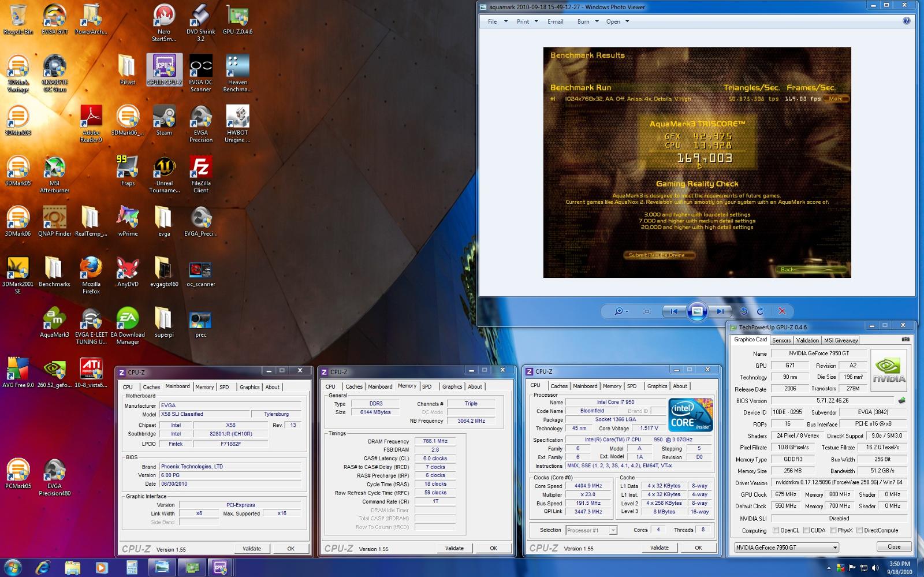
Task: Go to next image in Photo Viewer
Action: [x=720, y=311]
